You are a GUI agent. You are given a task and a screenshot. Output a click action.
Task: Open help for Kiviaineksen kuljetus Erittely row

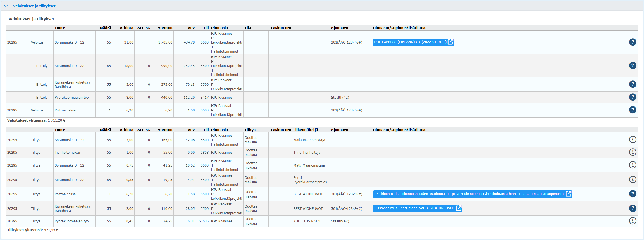(633, 84)
